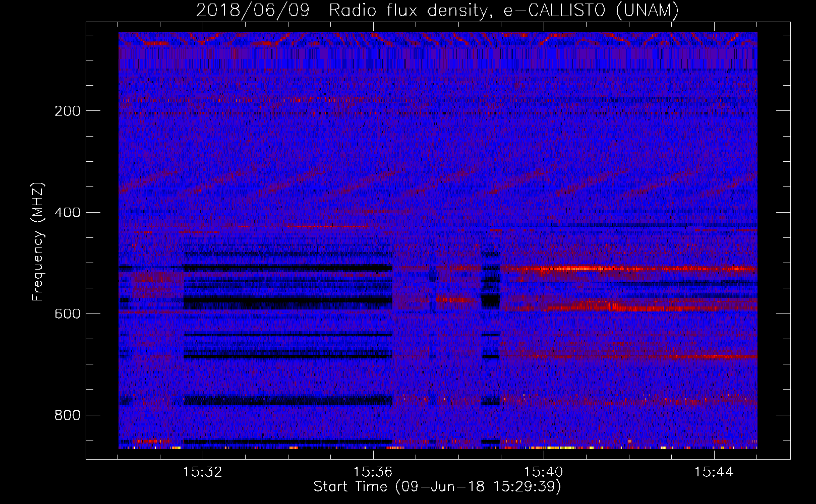Screen dimensions: 816x504
Task: Click the 200 frequency tick label
Action: 68,111
